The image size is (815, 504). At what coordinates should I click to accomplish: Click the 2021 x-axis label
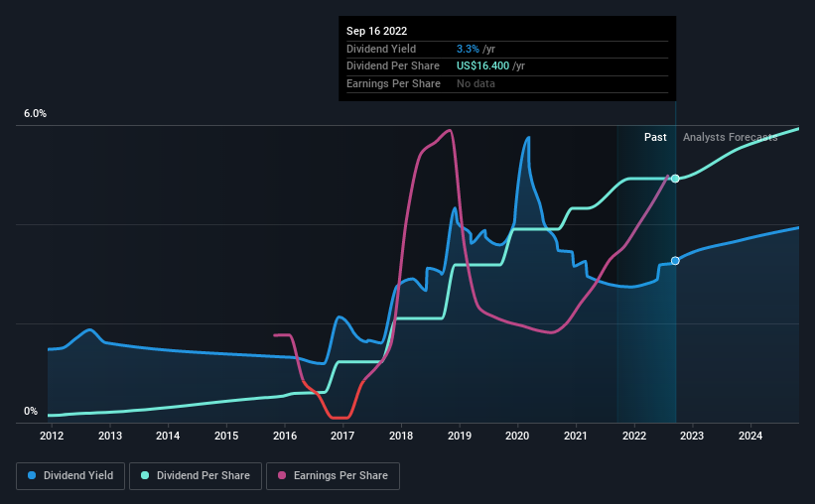pos(576,436)
